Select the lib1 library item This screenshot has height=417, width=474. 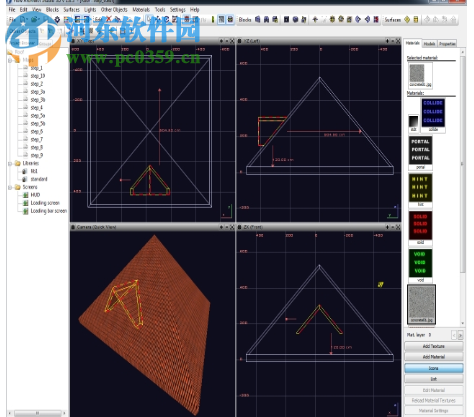tap(34, 171)
